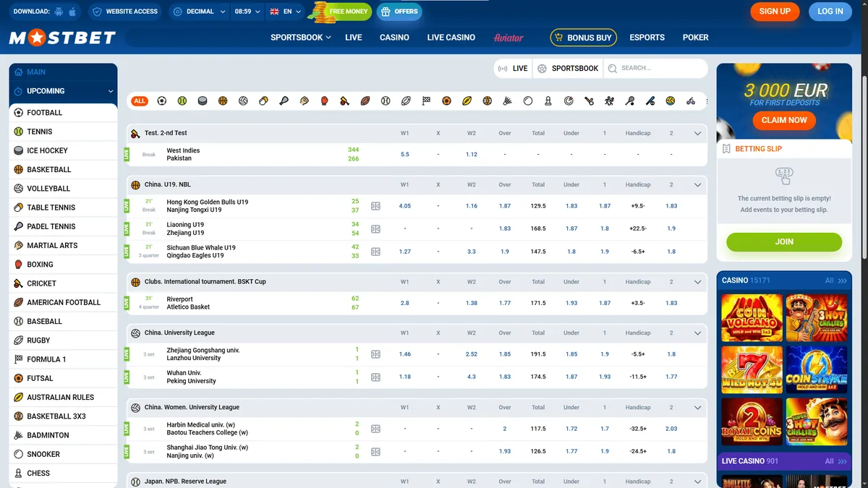Filter by football icon in sports strip

[161, 101]
